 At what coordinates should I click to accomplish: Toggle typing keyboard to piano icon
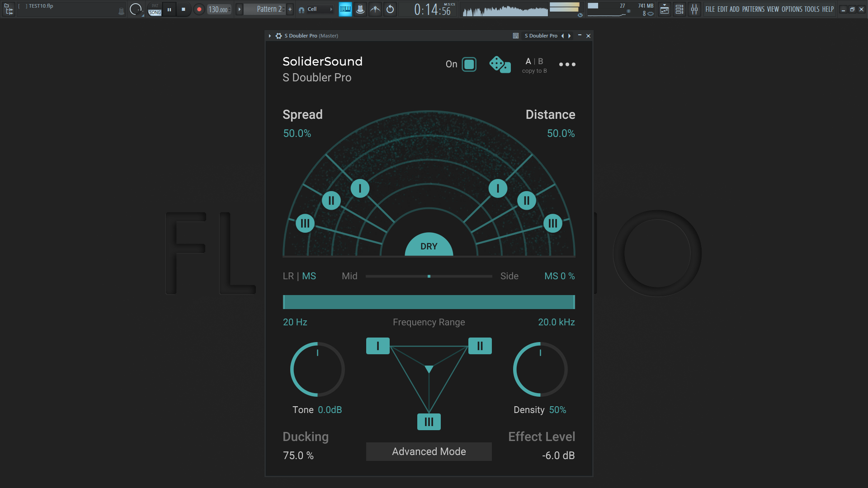tap(345, 9)
